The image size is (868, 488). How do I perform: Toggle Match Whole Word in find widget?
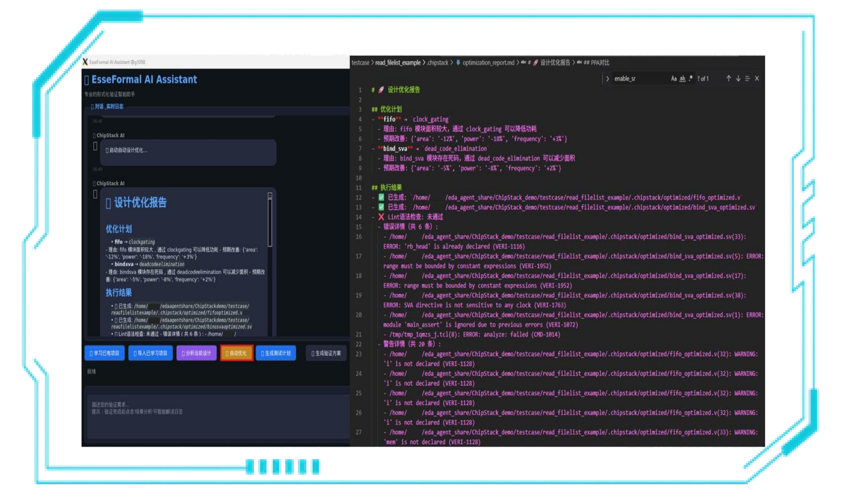tap(682, 78)
